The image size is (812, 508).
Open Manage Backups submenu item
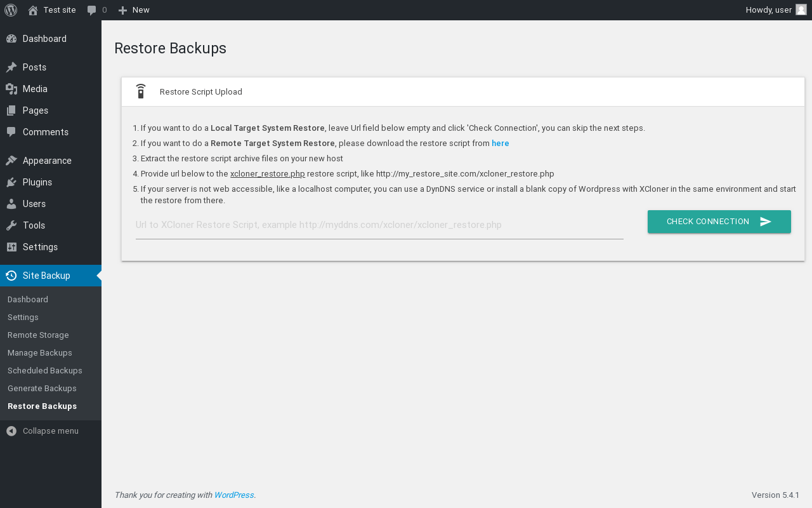click(40, 353)
